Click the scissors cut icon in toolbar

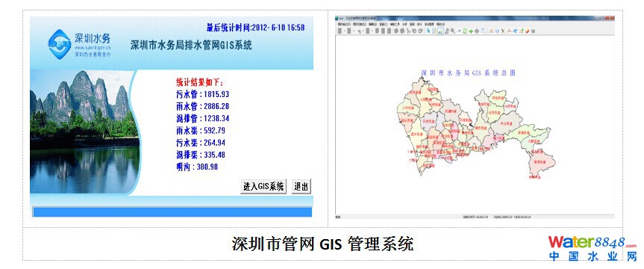409,31
